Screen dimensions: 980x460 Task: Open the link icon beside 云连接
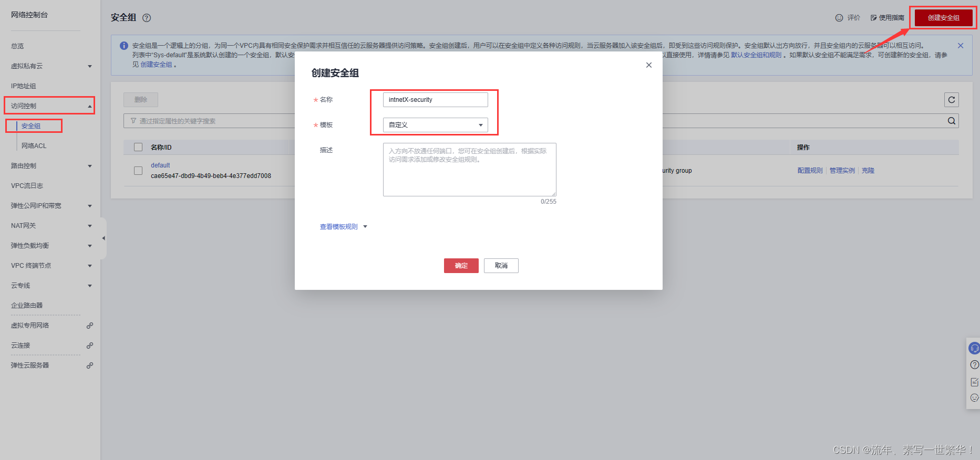pos(90,346)
